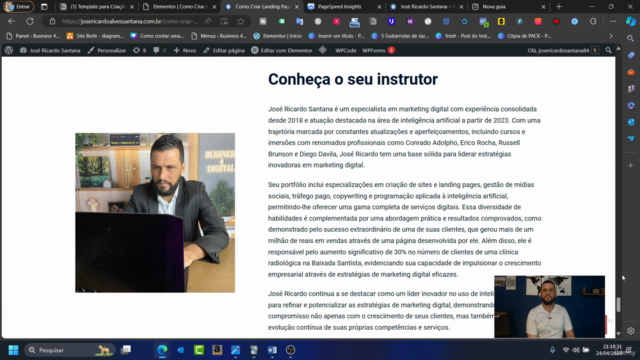The width and height of the screenshot is (640, 360).
Task: Launch Amazon app from taskbar
Action: tap(217, 350)
